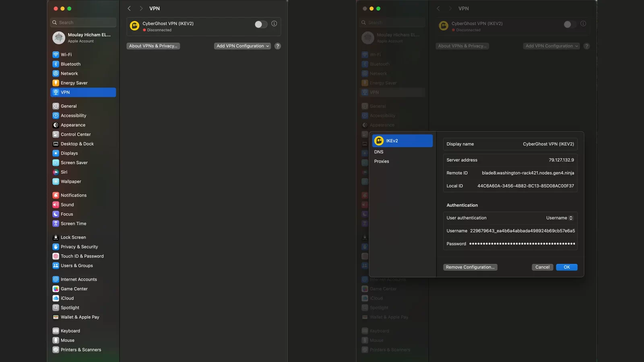Click About VPNs & Privacy button in left window
This screenshot has width=644, height=362.
click(153, 46)
